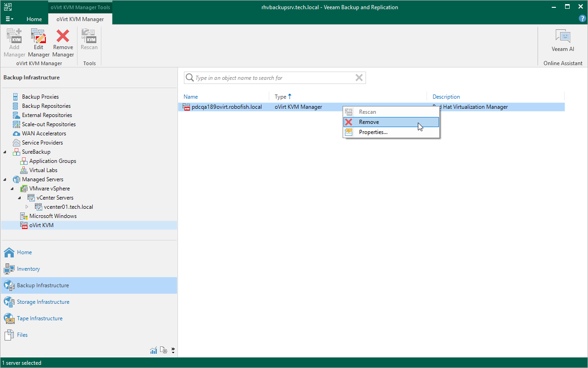Choose Rescan from the context menu
The image size is (588, 368).
coord(391,112)
